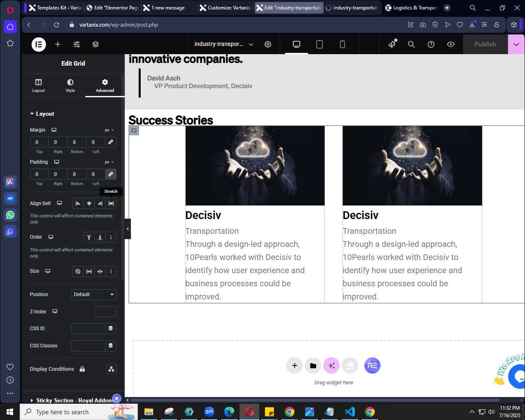Set Order to End

click(100, 237)
